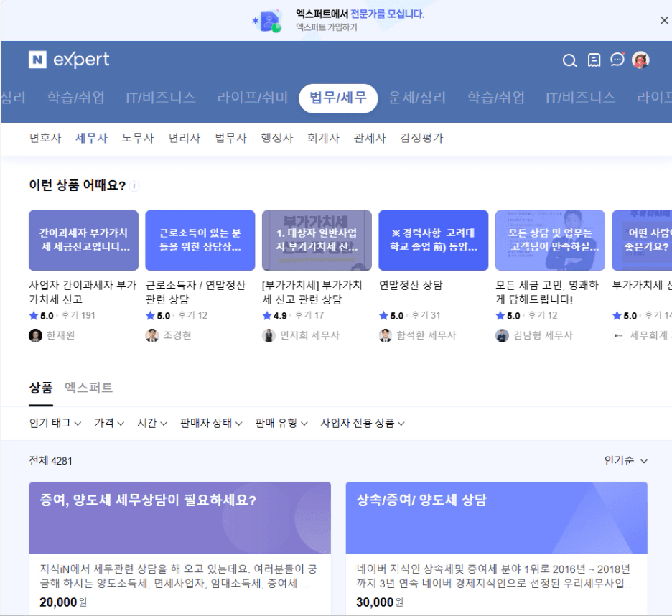Image resolution: width=672 pixels, height=616 pixels.
Task: Expand the 인기 태그 filter dropdown
Action: tap(55, 424)
